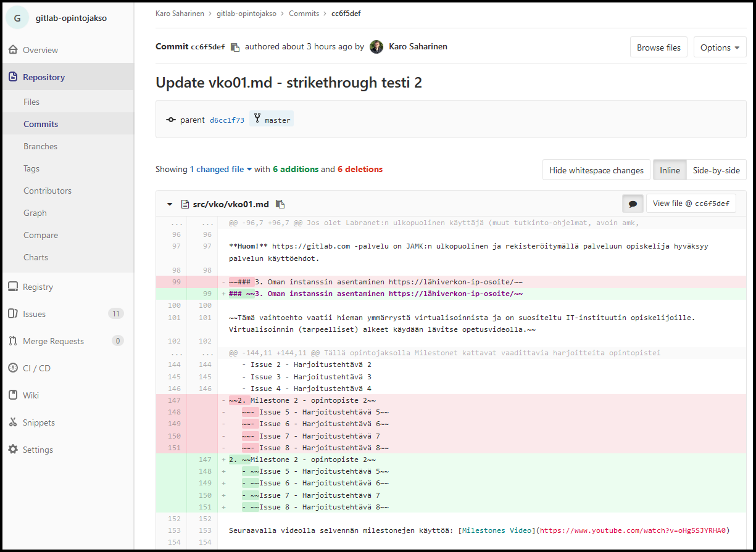
Task: Switch diff view to Side-by-side
Action: (x=716, y=170)
